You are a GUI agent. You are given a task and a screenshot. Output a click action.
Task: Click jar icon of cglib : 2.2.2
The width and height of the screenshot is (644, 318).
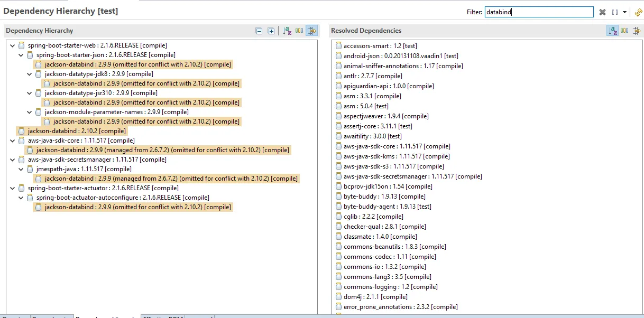tap(339, 217)
